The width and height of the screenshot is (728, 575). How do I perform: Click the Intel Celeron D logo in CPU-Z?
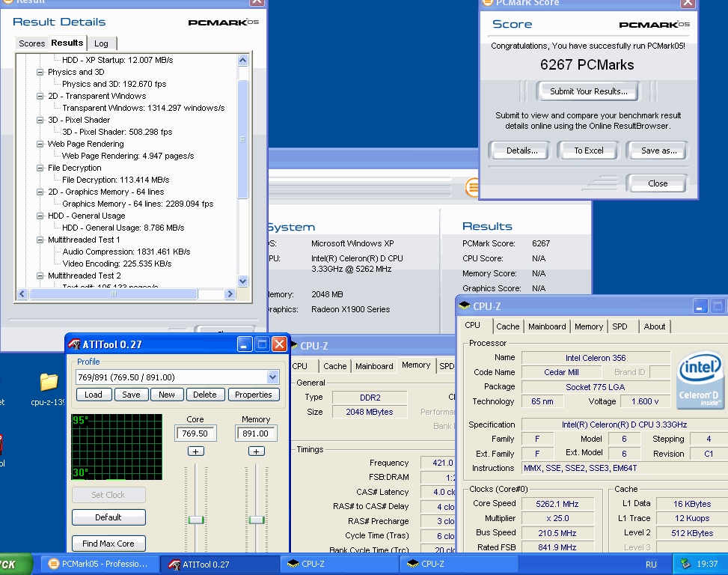click(700, 380)
